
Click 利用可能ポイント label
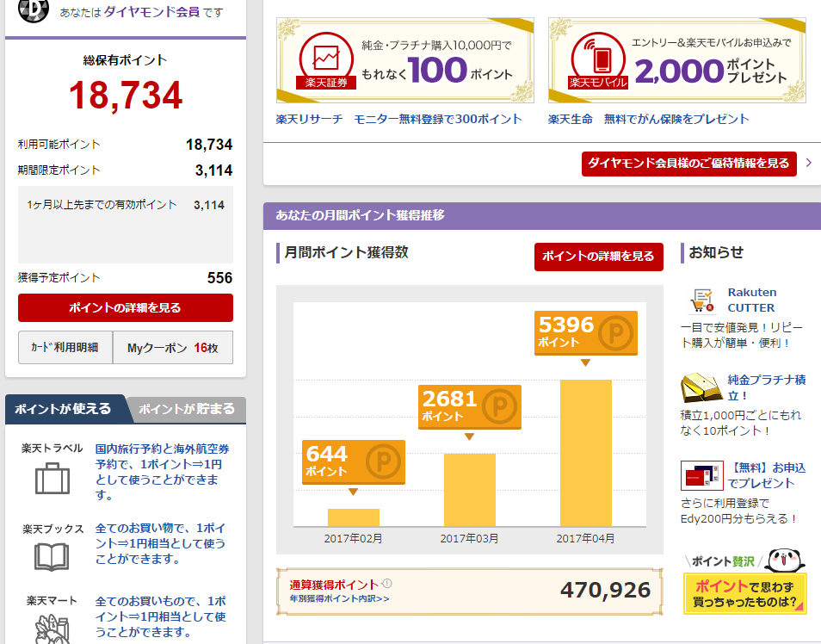click(x=59, y=144)
